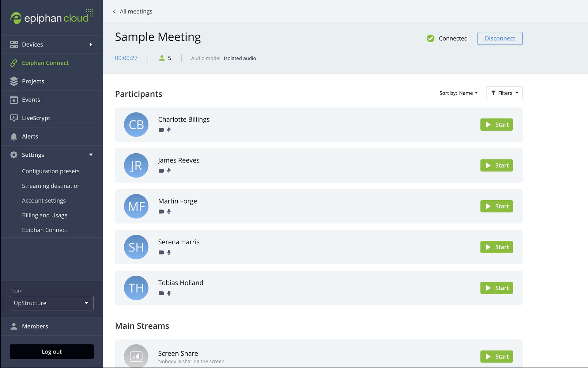The image size is (588, 368).
Task: Expand the Devices submenu arrow
Action: pos(91,44)
